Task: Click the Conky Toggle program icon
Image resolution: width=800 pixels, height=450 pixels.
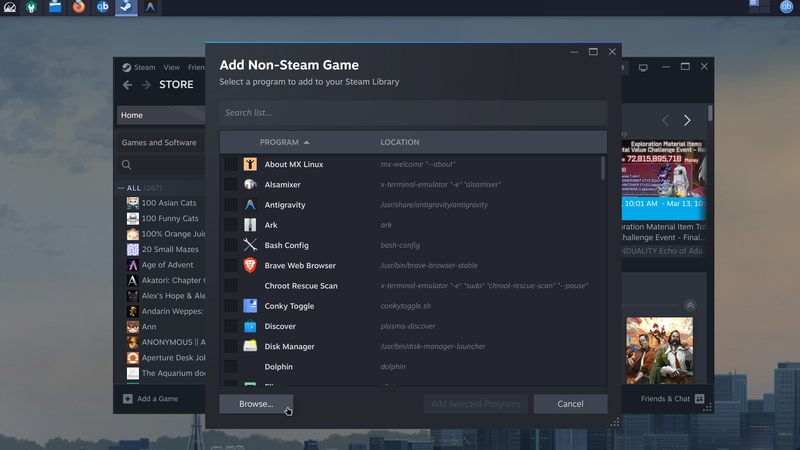Action: tap(250, 306)
